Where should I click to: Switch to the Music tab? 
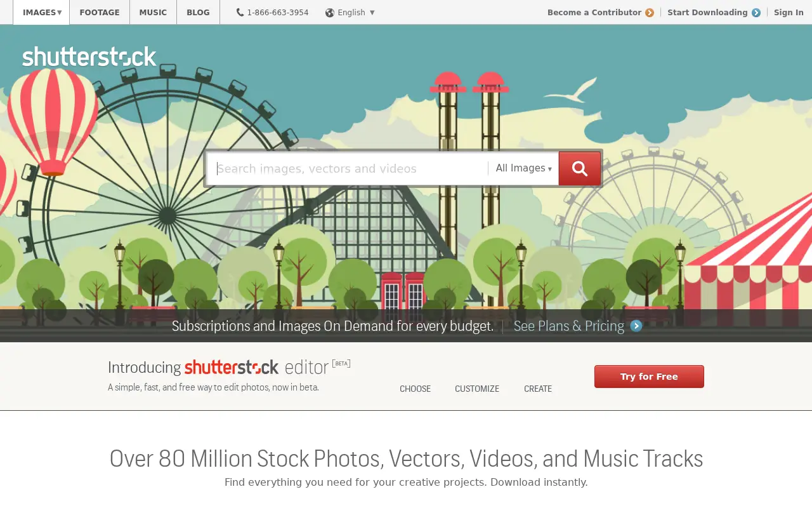point(153,12)
